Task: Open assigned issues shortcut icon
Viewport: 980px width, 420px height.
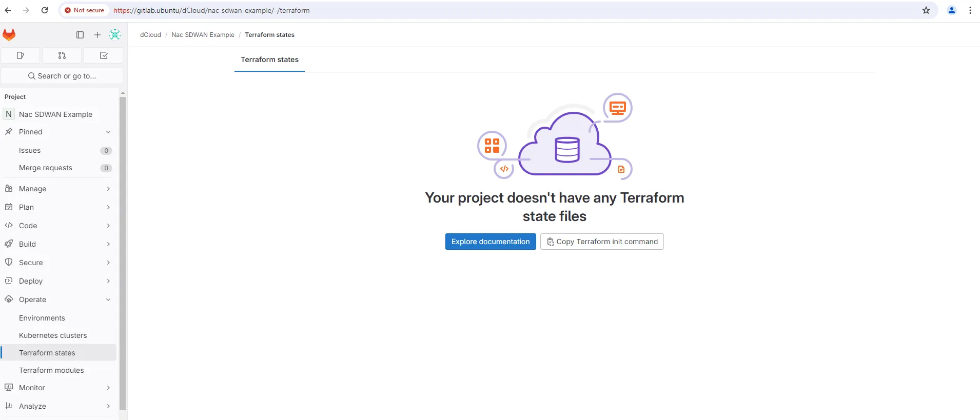Action: pyautogui.click(x=21, y=55)
